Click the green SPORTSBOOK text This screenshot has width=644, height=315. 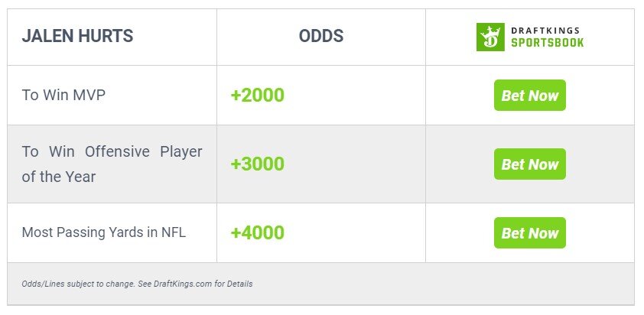547,43
